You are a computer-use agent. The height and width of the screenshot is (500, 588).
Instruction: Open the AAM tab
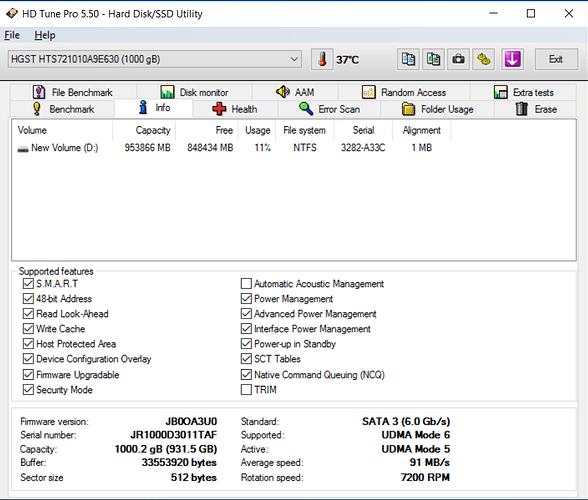pyautogui.click(x=295, y=92)
